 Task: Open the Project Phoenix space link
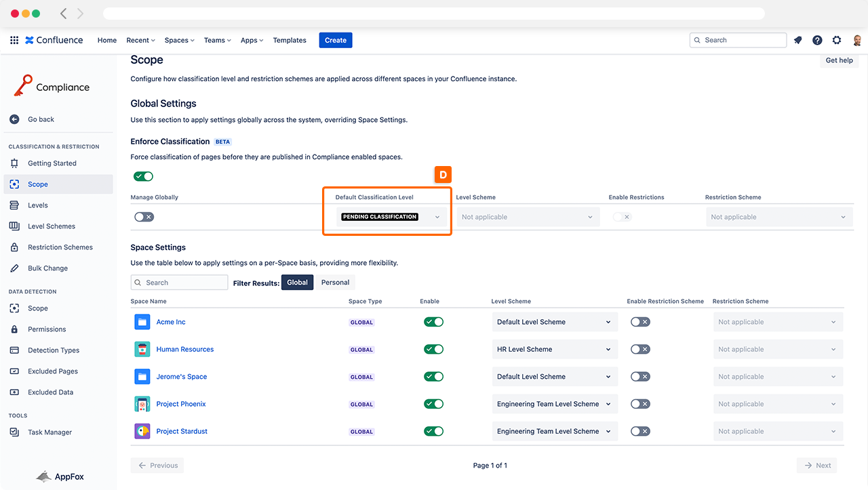(181, 404)
